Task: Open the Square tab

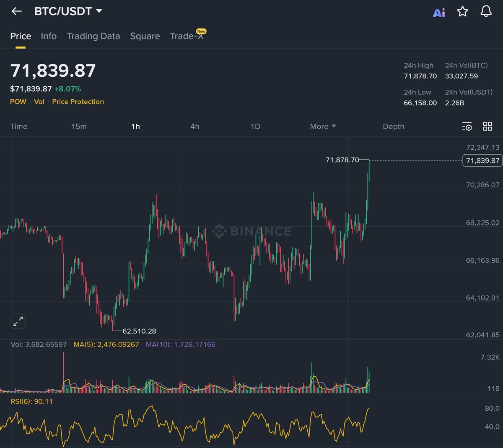Action: click(145, 36)
